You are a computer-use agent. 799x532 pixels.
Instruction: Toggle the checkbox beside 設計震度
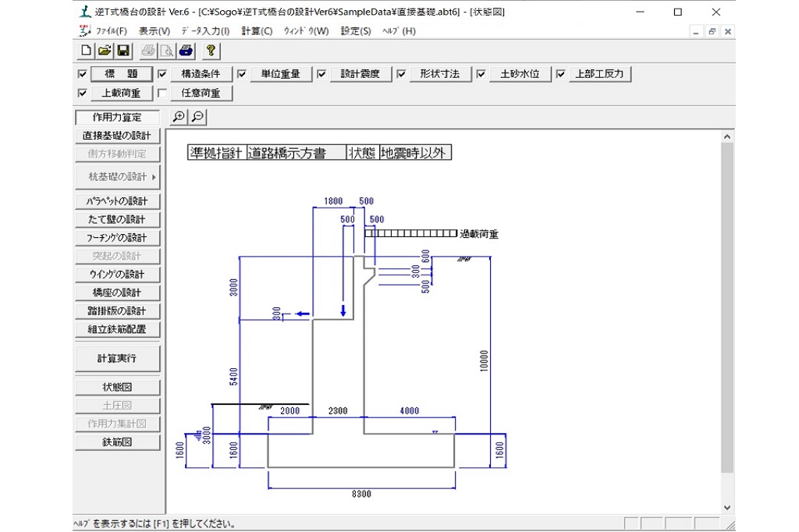click(x=321, y=74)
